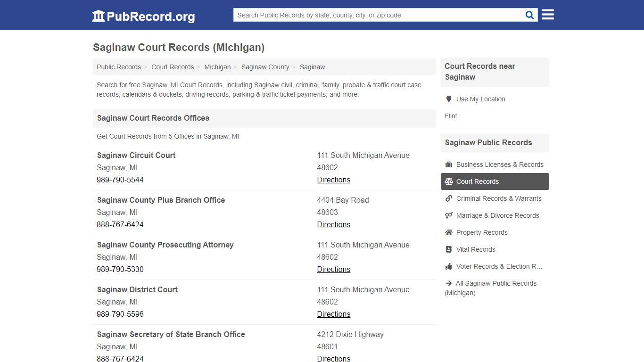Click the PubRecord.org building logo icon
Viewport: 644px width, 362px height.
click(x=99, y=16)
